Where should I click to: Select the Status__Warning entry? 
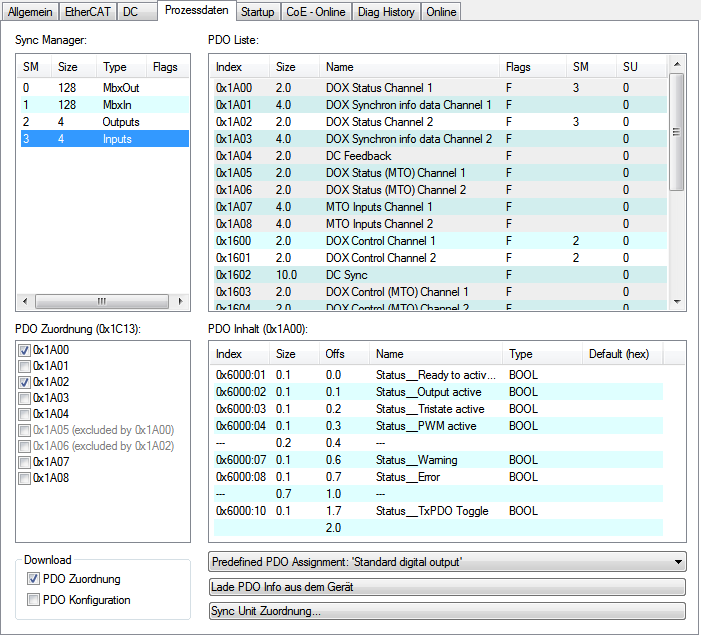[438, 459]
